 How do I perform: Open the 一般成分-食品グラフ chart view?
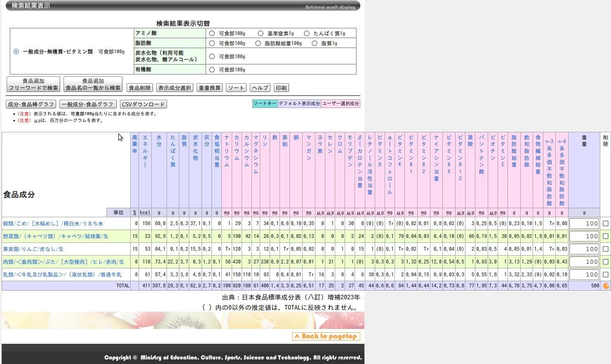89,104
